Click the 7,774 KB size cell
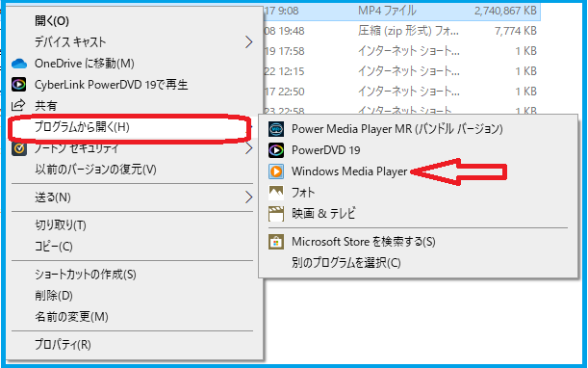The image size is (588, 368). [x=516, y=31]
